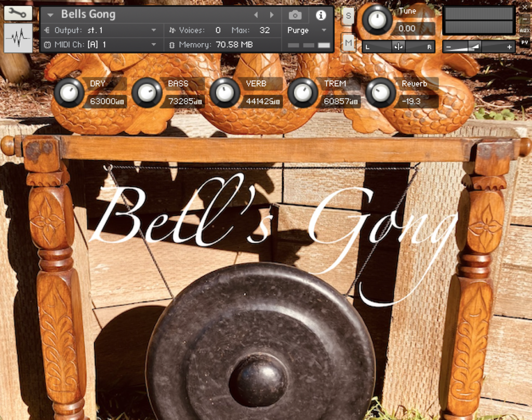Click the Bells Gong instrument title text

pos(88,14)
